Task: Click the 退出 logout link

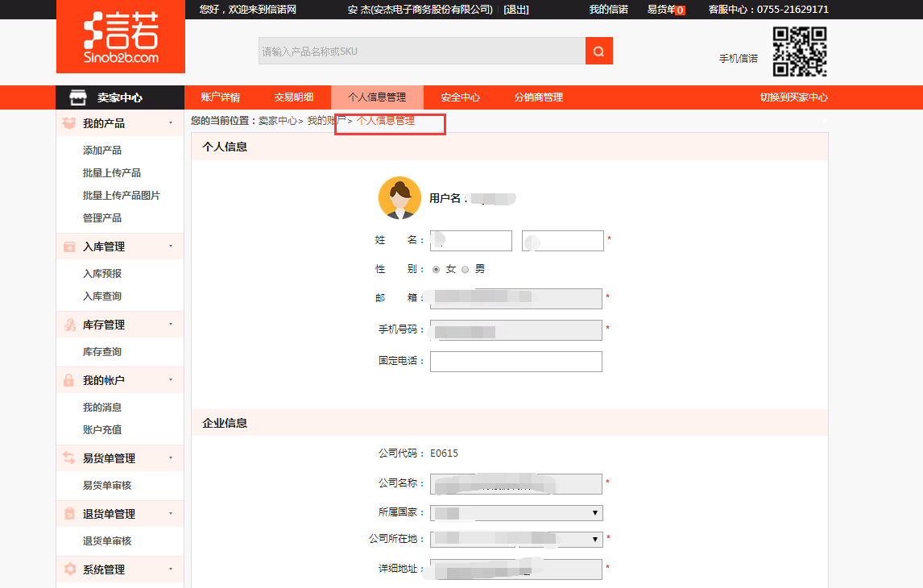Action: (x=516, y=10)
